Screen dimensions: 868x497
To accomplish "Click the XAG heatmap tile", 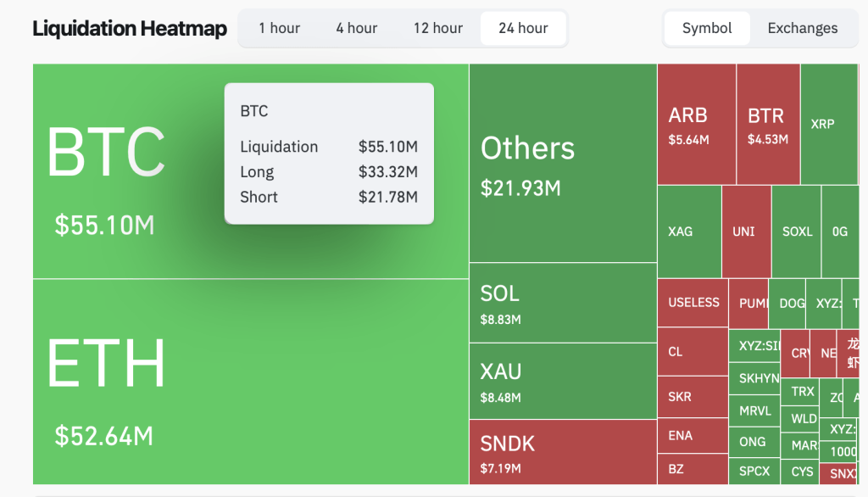I will 690,232.
